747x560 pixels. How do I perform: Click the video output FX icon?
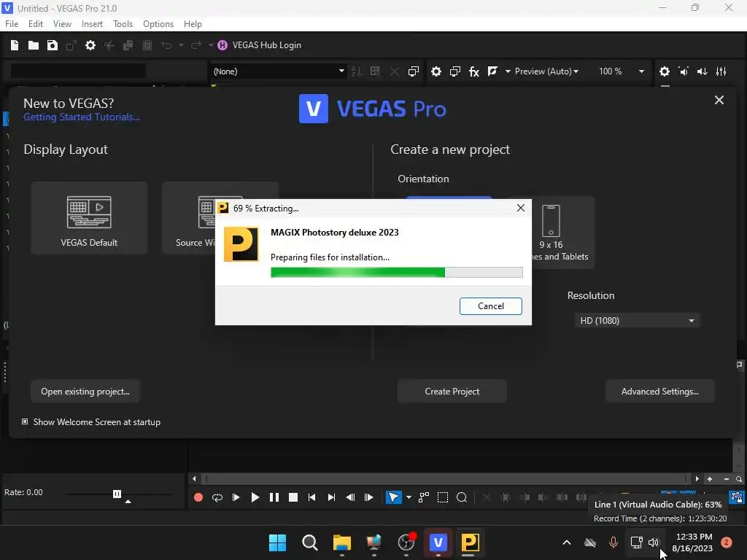pos(474,71)
